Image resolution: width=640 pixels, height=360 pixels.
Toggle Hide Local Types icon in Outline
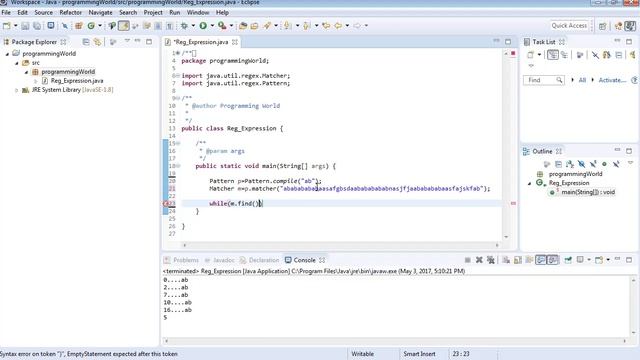616,164
